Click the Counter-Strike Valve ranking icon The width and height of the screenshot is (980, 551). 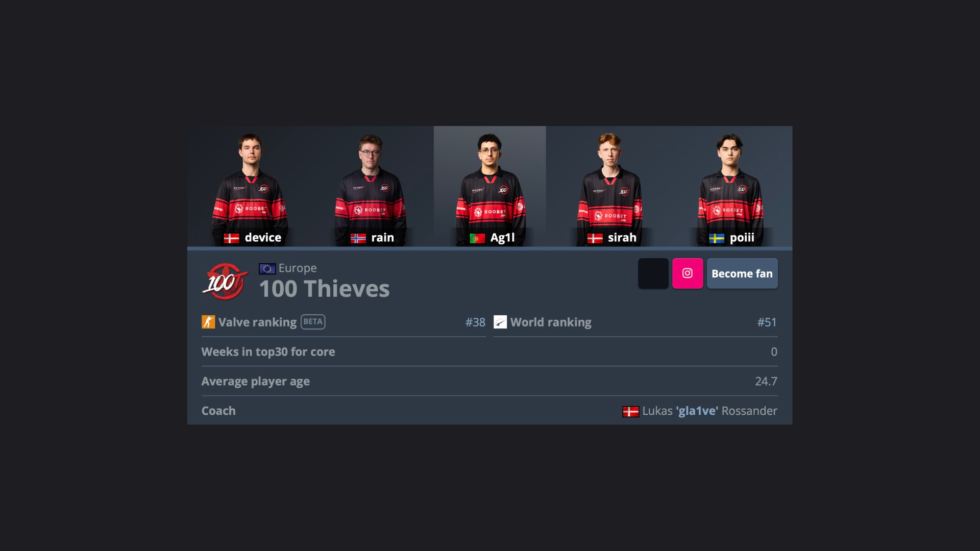(208, 322)
